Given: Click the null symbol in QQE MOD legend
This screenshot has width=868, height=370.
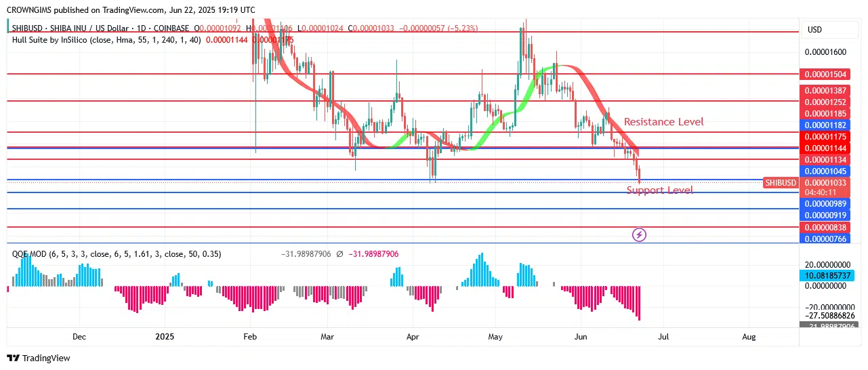Looking at the screenshot, I should pyautogui.click(x=339, y=254).
